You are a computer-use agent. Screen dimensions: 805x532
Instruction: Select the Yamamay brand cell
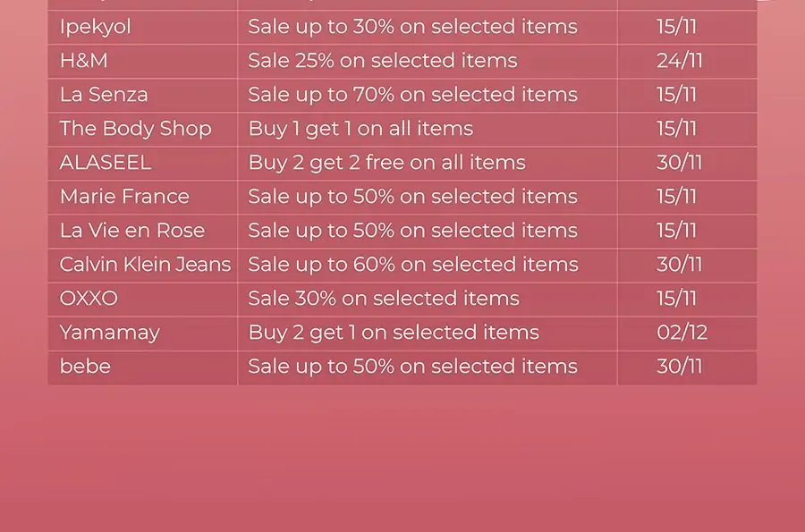pos(109,333)
